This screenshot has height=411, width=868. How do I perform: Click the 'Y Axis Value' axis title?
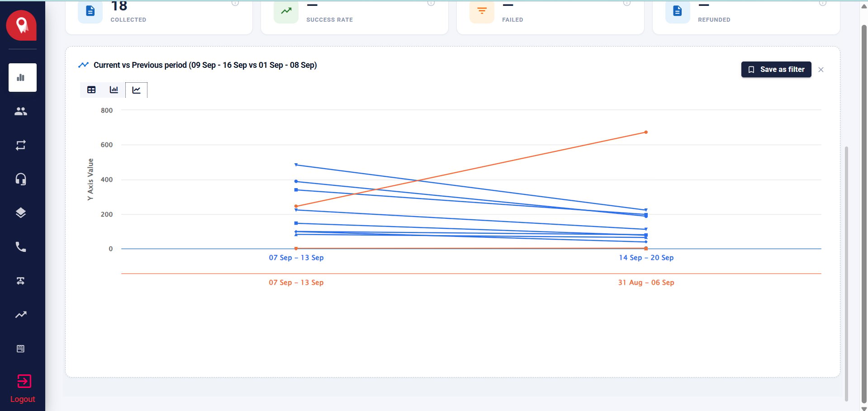[x=90, y=180]
